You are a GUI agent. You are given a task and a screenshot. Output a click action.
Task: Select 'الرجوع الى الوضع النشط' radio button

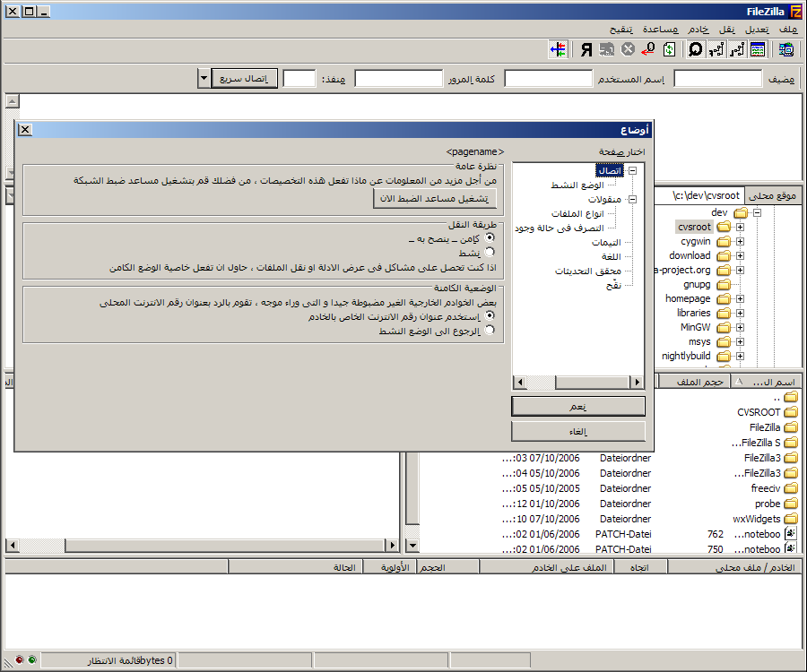pyautogui.click(x=490, y=330)
